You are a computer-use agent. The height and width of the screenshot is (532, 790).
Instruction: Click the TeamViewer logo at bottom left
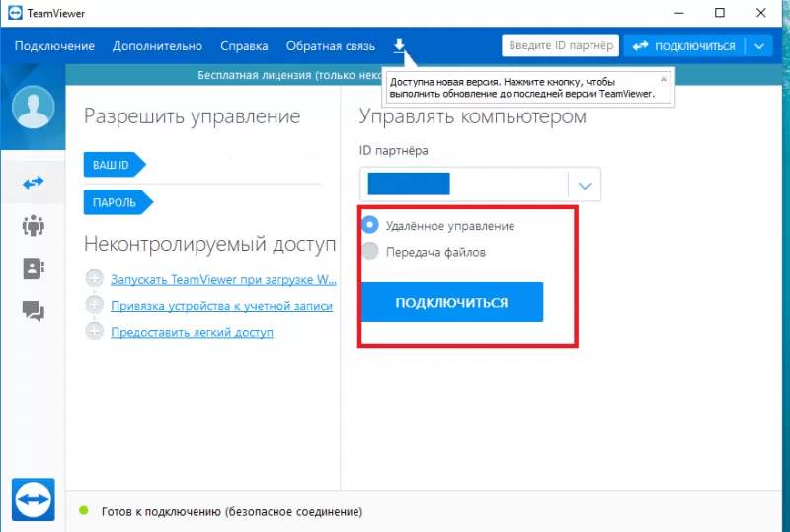click(34, 499)
